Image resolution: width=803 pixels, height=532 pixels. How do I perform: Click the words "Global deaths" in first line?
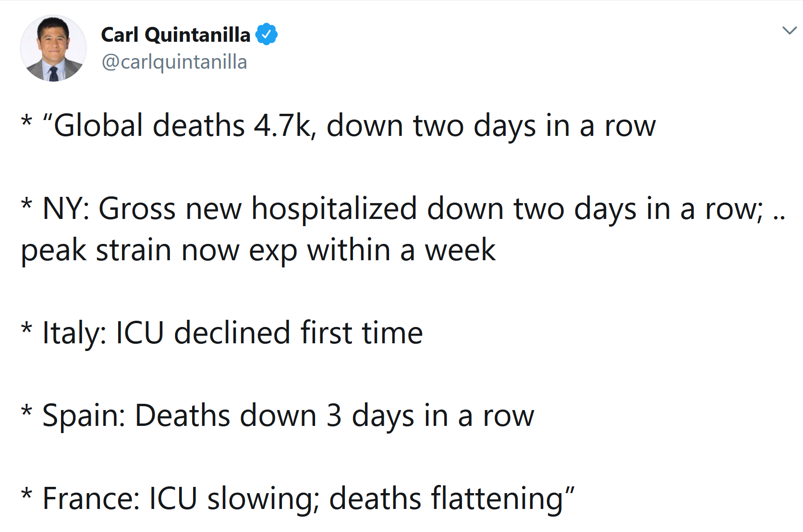[149, 126]
